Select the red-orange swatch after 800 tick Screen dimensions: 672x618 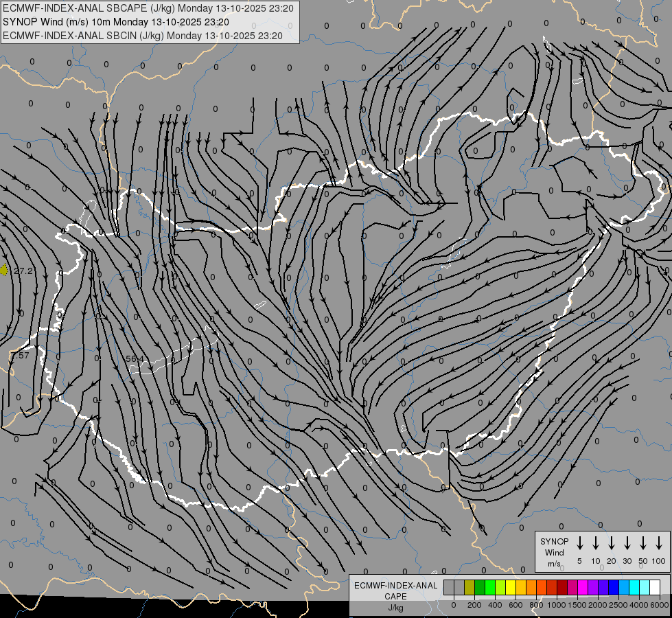pyautogui.click(x=542, y=587)
